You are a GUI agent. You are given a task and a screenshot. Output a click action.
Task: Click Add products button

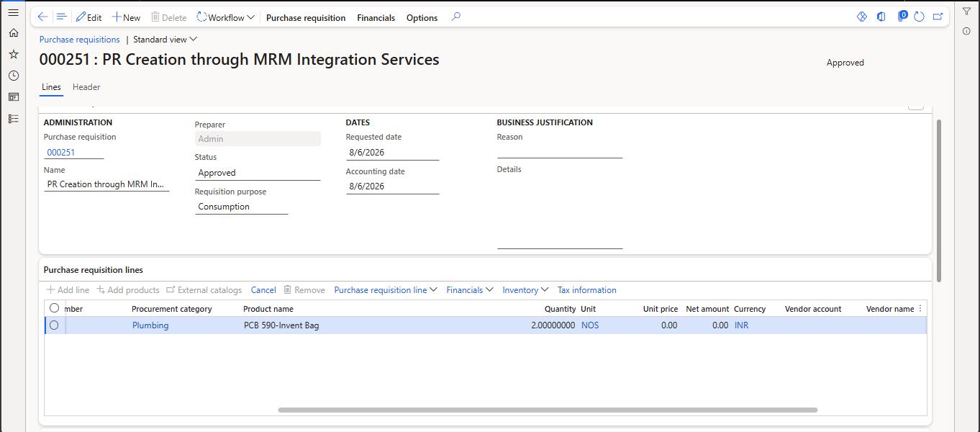tap(128, 290)
